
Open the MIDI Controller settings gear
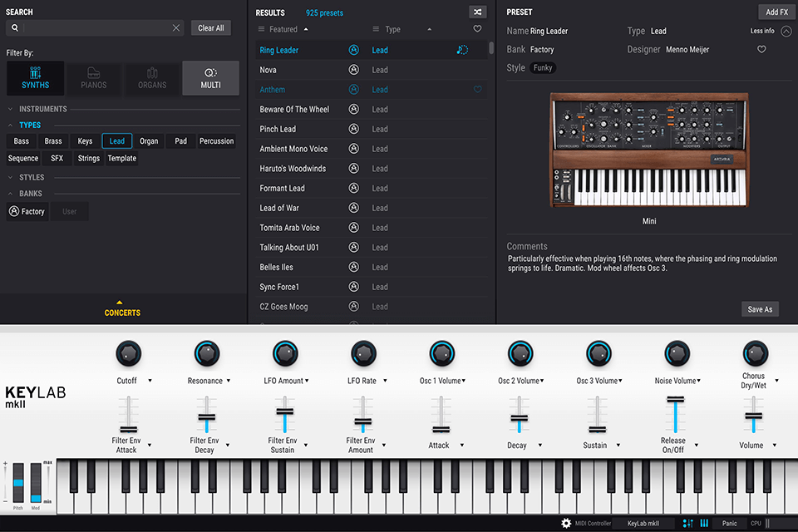[566, 523]
